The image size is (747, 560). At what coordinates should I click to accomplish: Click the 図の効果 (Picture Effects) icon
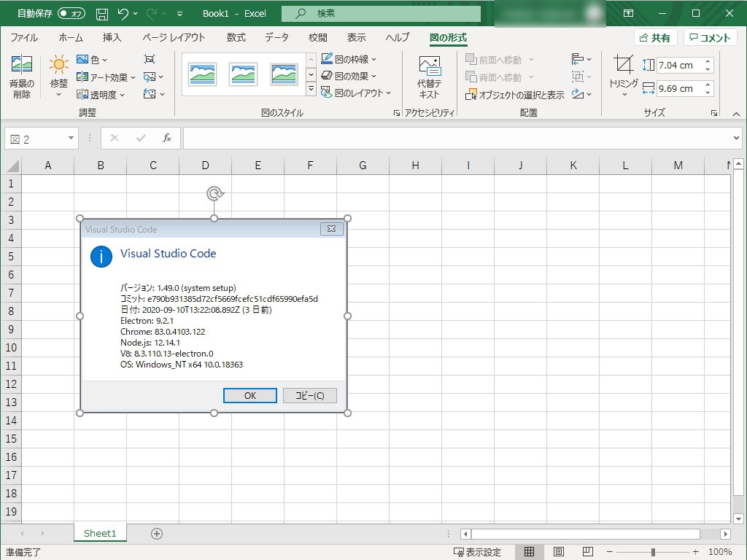349,75
